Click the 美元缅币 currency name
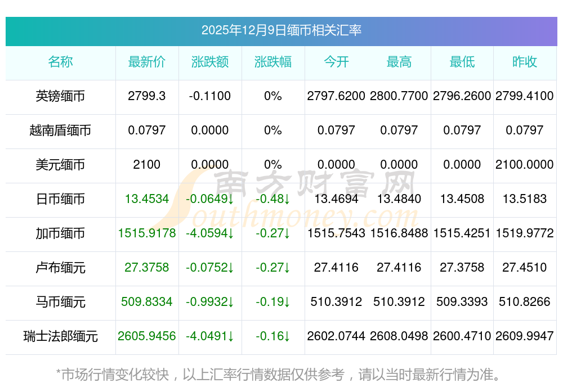The height and width of the screenshot is (392, 563). click(x=60, y=165)
